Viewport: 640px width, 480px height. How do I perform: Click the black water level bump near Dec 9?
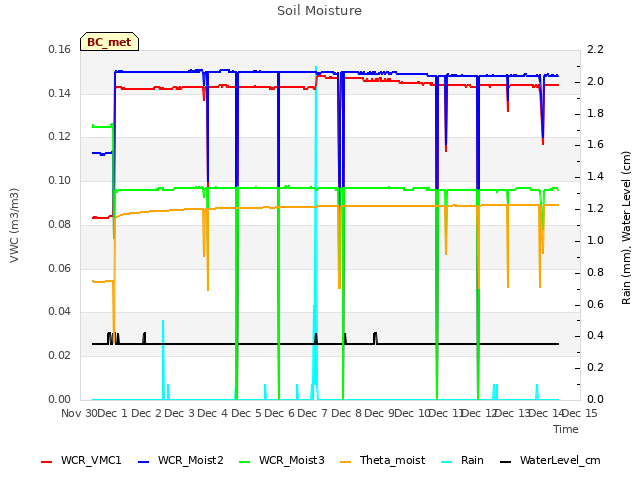point(375,338)
